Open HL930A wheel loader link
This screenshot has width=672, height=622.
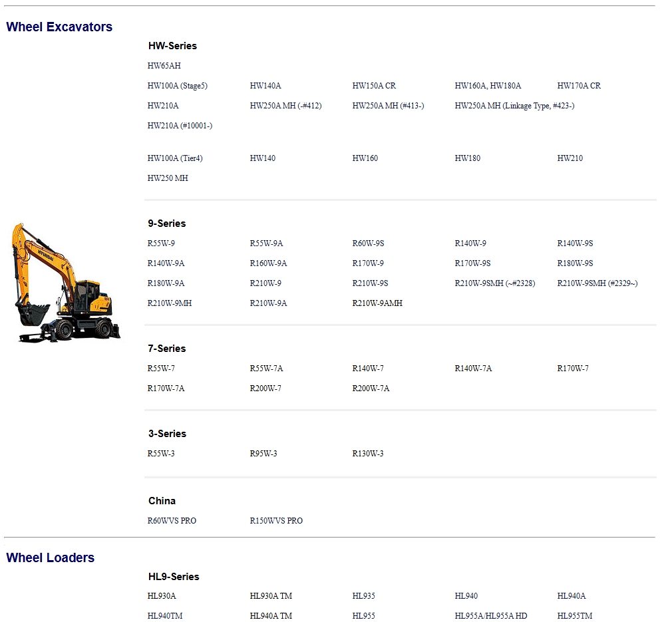(x=162, y=596)
